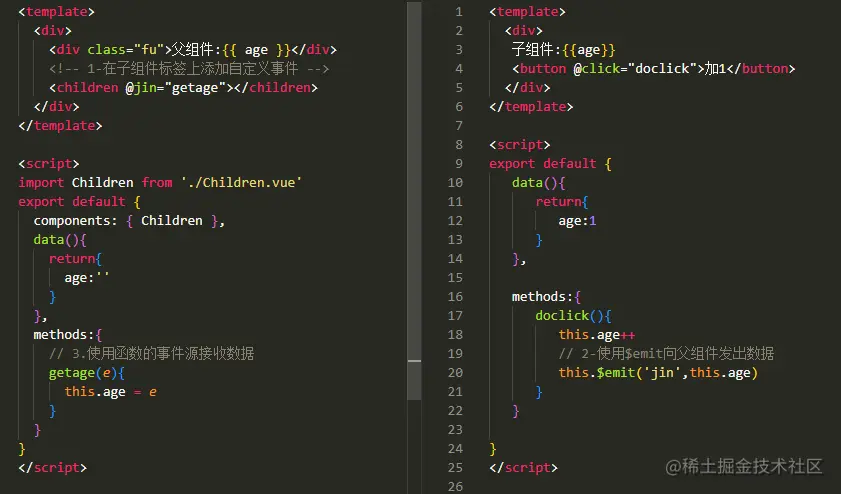Screen dimensions: 841x494
Task: Click line number 26 in the gutter
Action: point(455,486)
